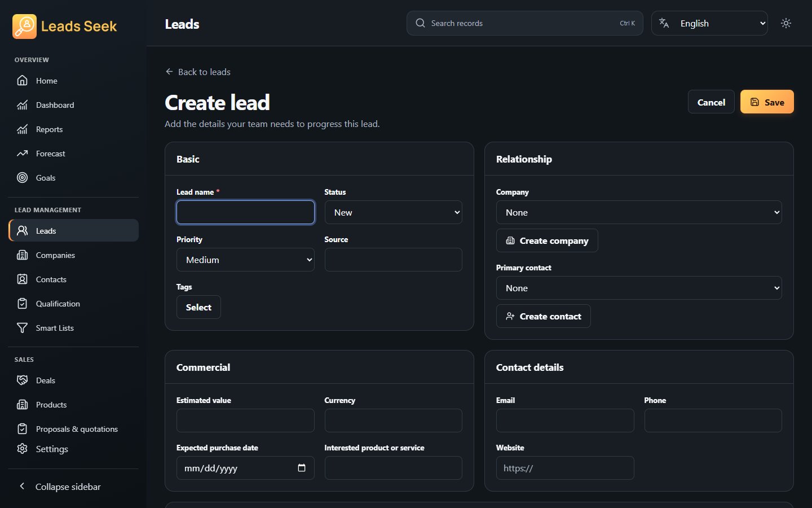The height and width of the screenshot is (508, 812).
Task: Open the Priority dropdown showing Medium
Action: (245, 260)
